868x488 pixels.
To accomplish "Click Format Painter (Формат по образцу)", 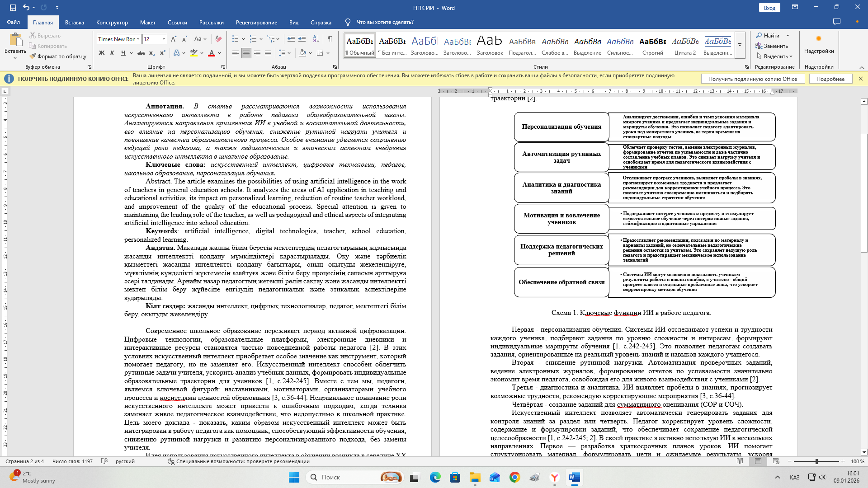I will point(58,56).
